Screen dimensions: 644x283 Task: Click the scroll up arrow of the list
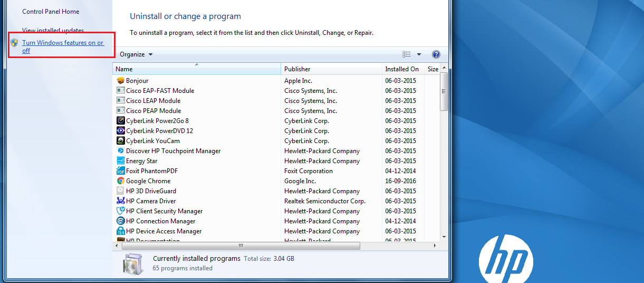click(444, 68)
